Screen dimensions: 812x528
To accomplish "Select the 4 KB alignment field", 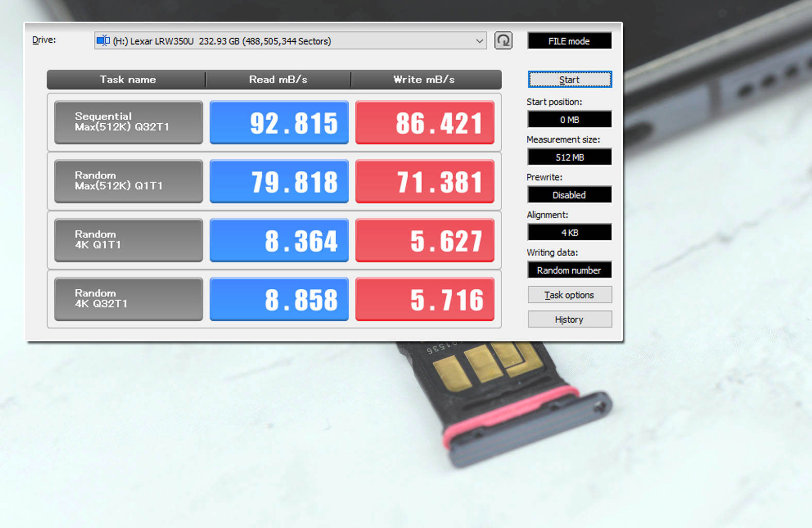I will tap(569, 233).
